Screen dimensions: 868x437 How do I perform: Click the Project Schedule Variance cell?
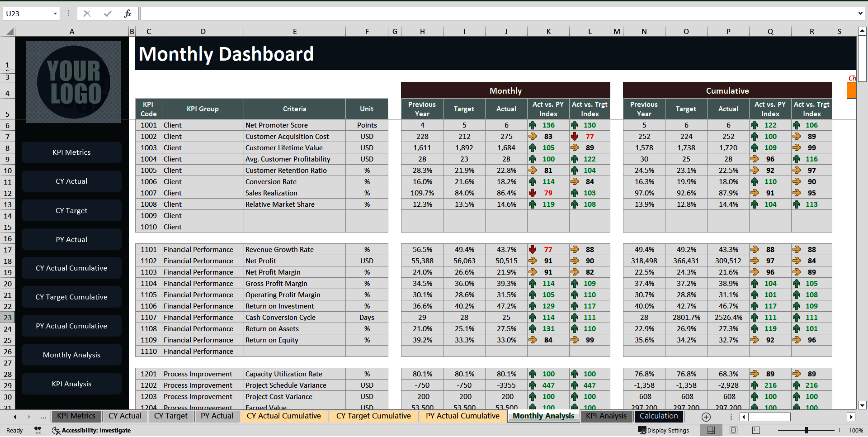pyautogui.click(x=295, y=385)
